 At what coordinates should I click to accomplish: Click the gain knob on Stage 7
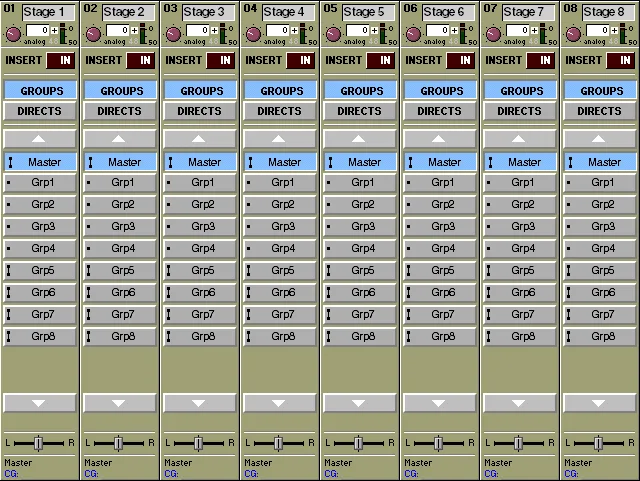point(493,34)
